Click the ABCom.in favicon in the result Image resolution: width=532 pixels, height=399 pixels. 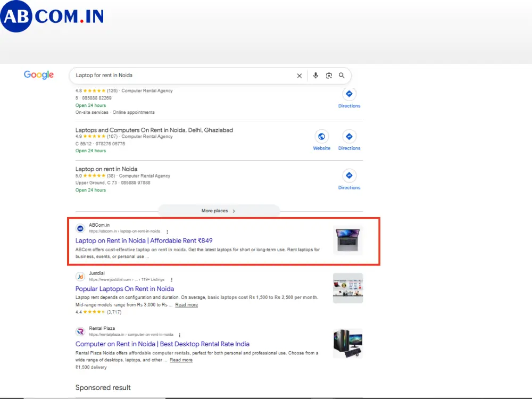(x=80, y=228)
